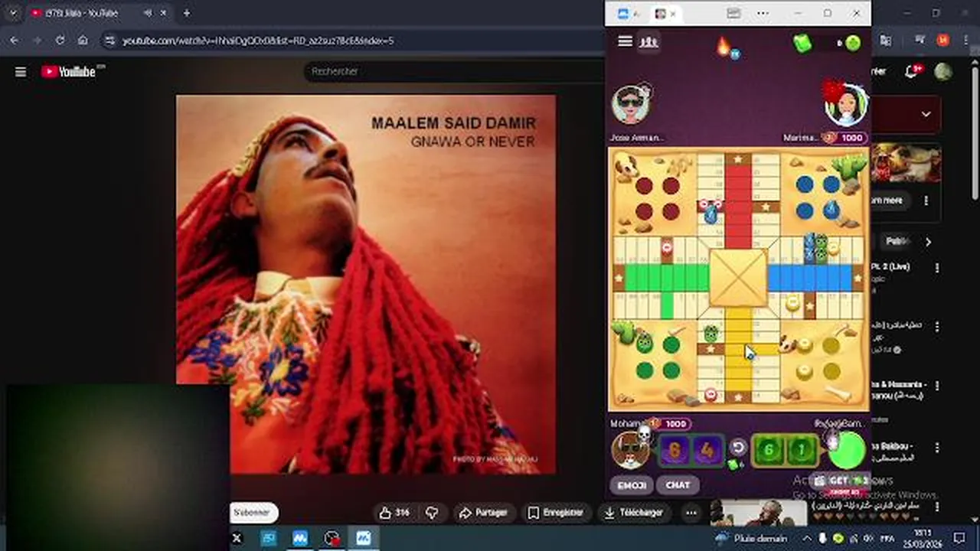This screenshot has height=551, width=980.
Task: Open the sidebar video thumbnail at bottom
Action: point(759,512)
